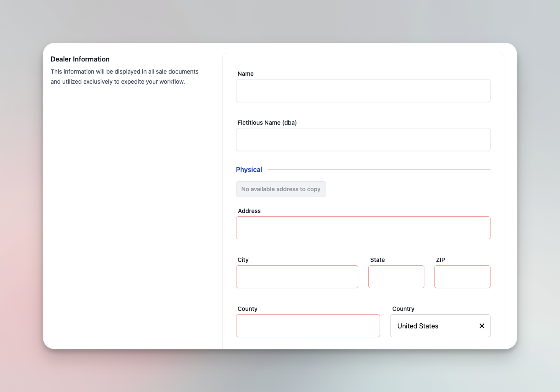560x392 pixels.
Task: Click inside the City field
Action: 297,277
